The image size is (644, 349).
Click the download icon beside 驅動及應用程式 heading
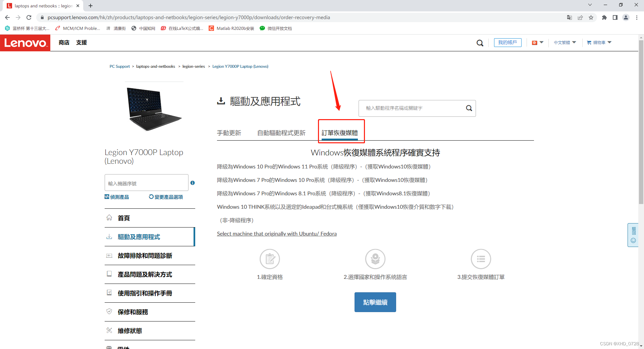click(x=221, y=101)
